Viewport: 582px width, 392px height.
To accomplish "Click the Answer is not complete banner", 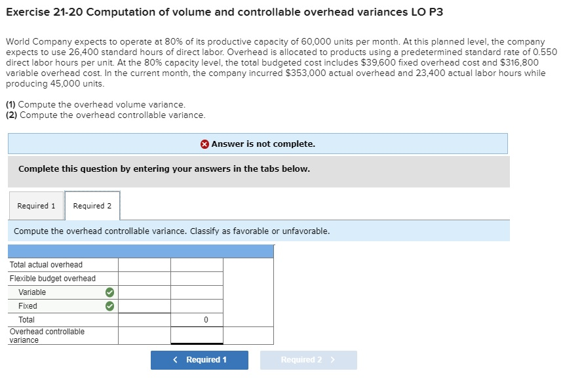I will (258, 143).
